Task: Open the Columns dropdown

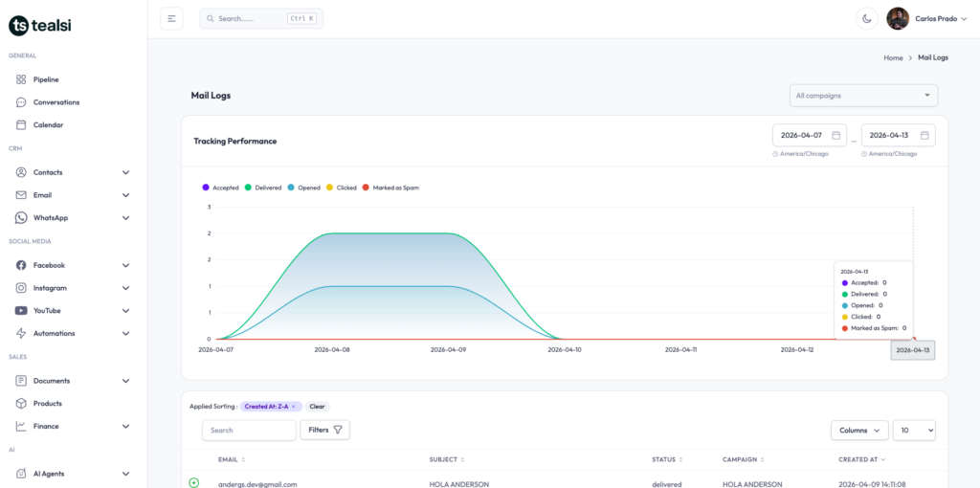Action: (858, 431)
